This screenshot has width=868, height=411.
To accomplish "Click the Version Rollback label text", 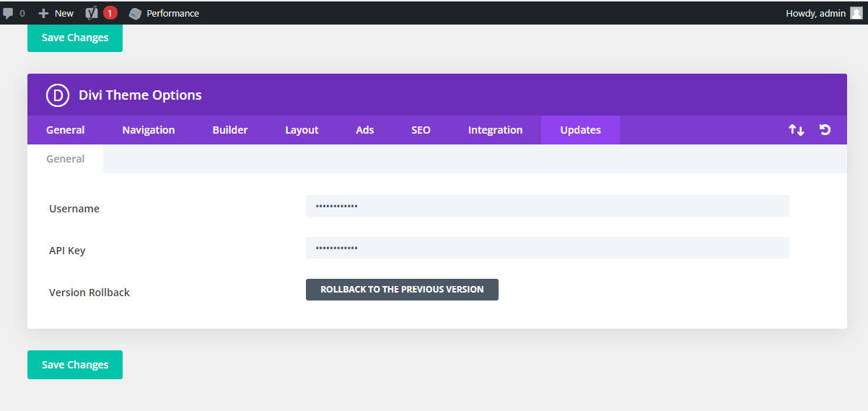I will tap(89, 293).
